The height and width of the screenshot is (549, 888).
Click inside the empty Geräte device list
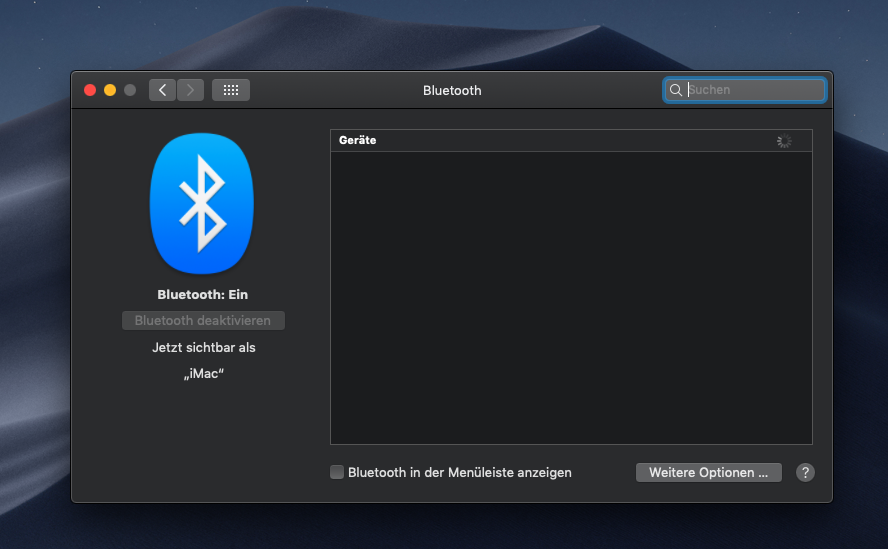[571, 297]
